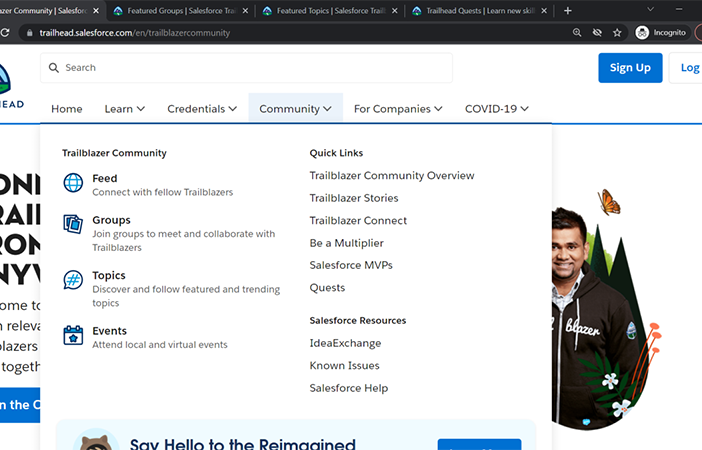Switch to Featured Groups tab

coord(180,11)
